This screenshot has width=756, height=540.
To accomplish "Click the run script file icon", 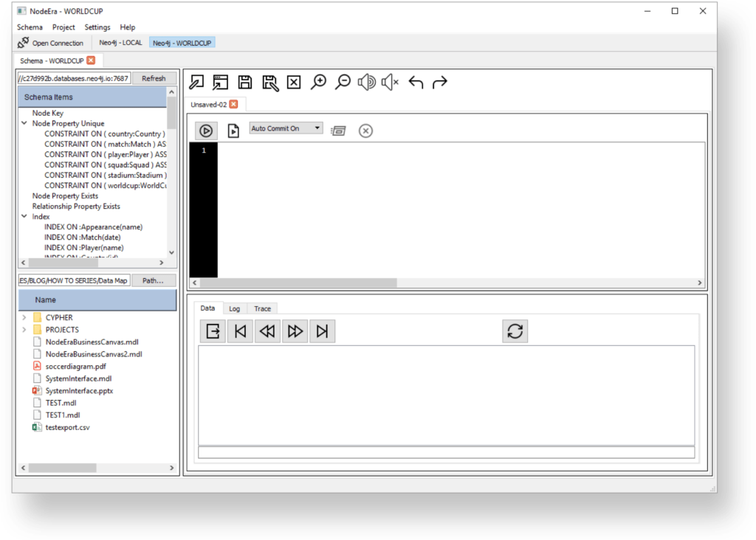I will [x=233, y=131].
